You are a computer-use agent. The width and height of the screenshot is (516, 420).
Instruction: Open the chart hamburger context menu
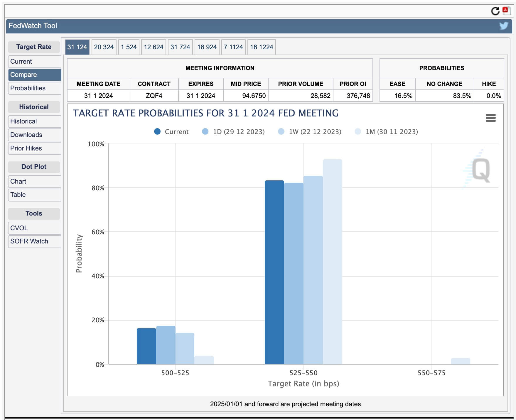click(490, 118)
